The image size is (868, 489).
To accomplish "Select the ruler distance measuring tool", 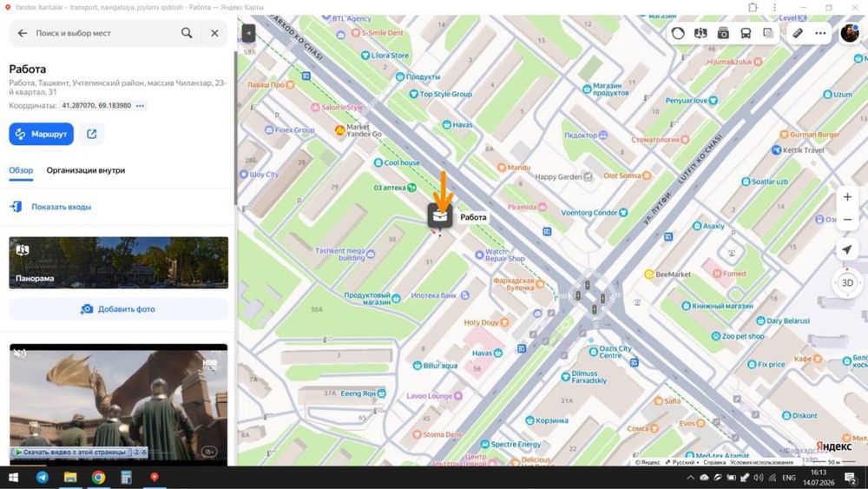I will tap(798, 33).
